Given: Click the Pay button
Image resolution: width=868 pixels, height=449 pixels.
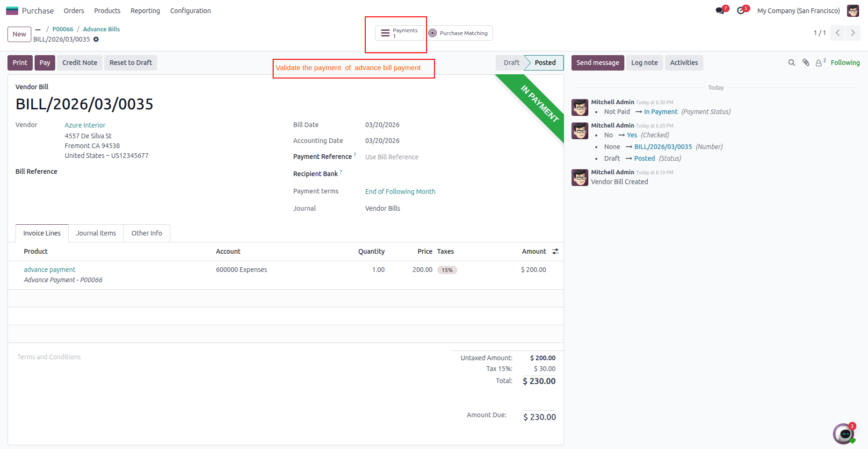Looking at the screenshot, I should pyautogui.click(x=45, y=63).
